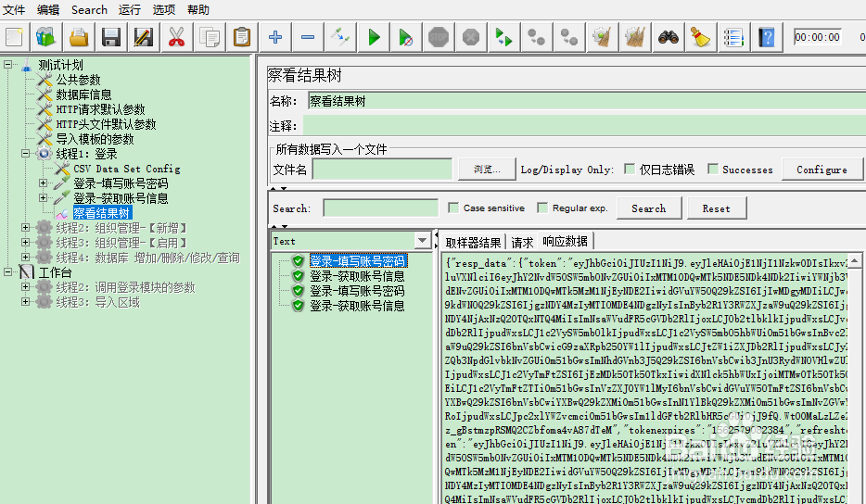Click the grey Stop icon
The height and width of the screenshot is (504, 866).
[x=439, y=38]
